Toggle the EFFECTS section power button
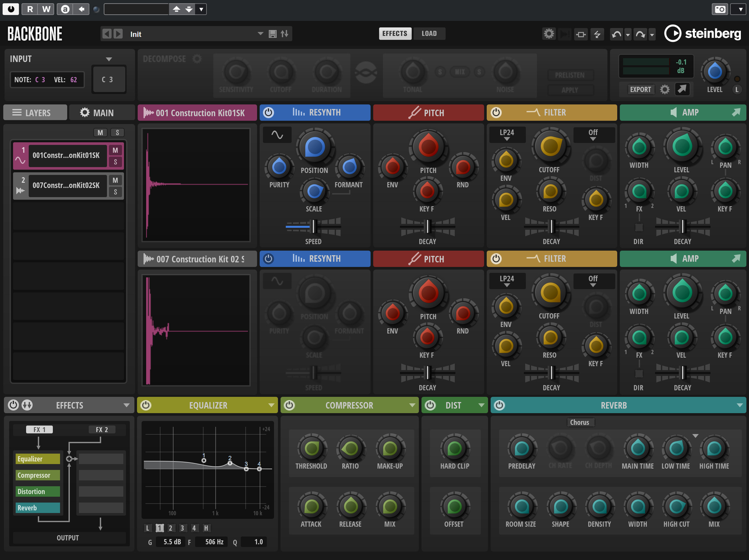The height and width of the screenshot is (560, 749). tap(13, 405)
